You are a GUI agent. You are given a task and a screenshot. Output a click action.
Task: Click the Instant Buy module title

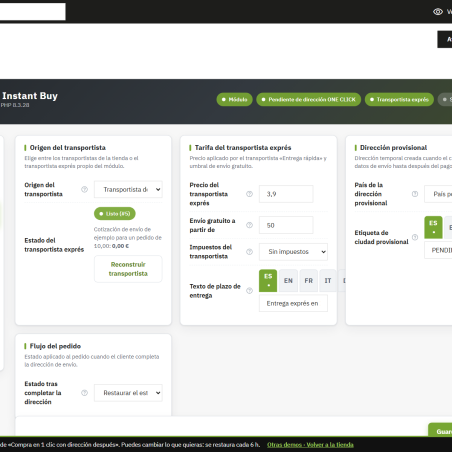click(30, 96)
